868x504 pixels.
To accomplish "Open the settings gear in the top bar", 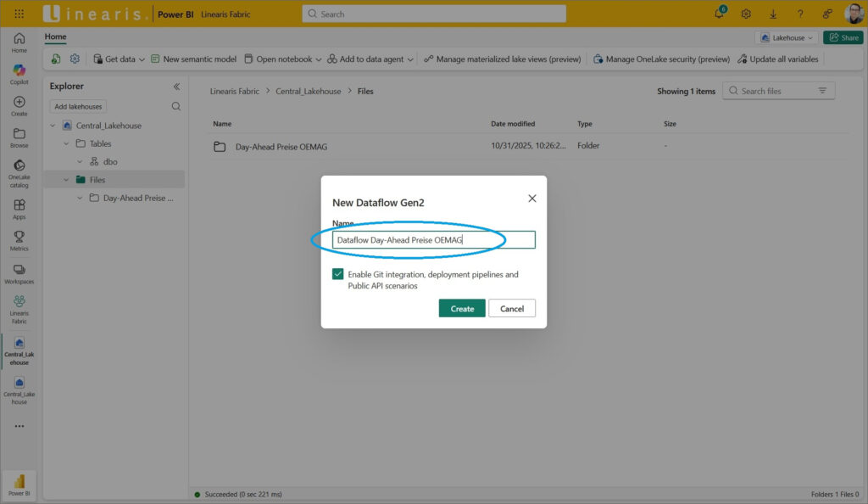I will point(746,14).
